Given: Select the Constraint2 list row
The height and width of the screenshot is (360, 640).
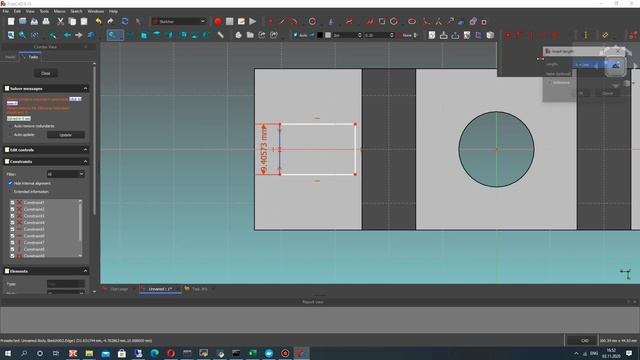Looking at the screenshot, I should [x=45, y=209].
